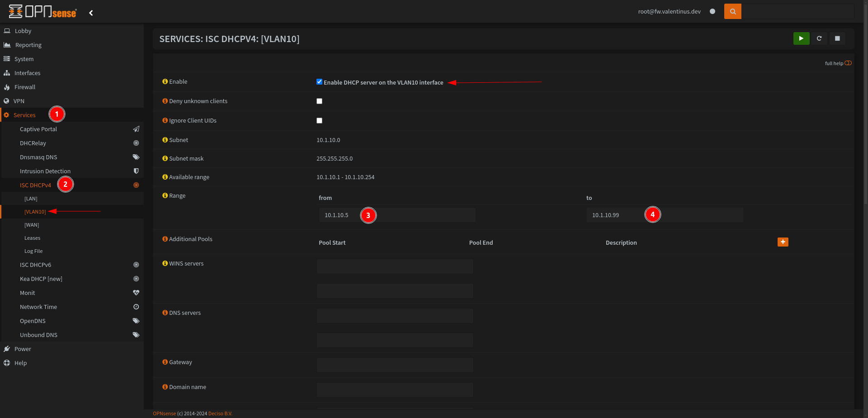Viewport: 868px width, 418px height.
Task: Click the info icon next to Additional Pools
Action: pyautogui.click(x=165, y=239)
